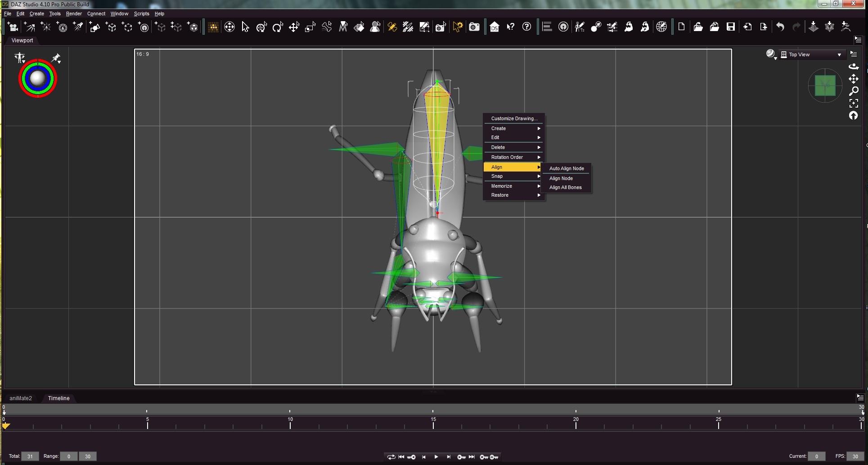
Task: Select the Surface Selection tool
Action: [359, 27]
